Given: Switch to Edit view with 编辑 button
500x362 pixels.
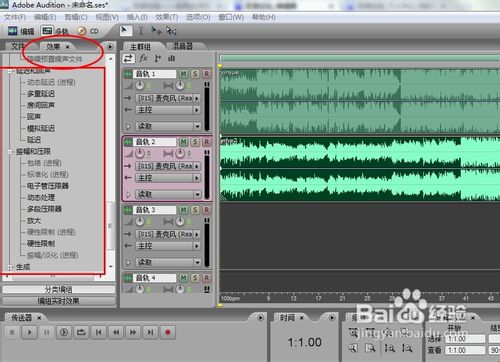Looking at the screenshot, I should tap(21, 31).
